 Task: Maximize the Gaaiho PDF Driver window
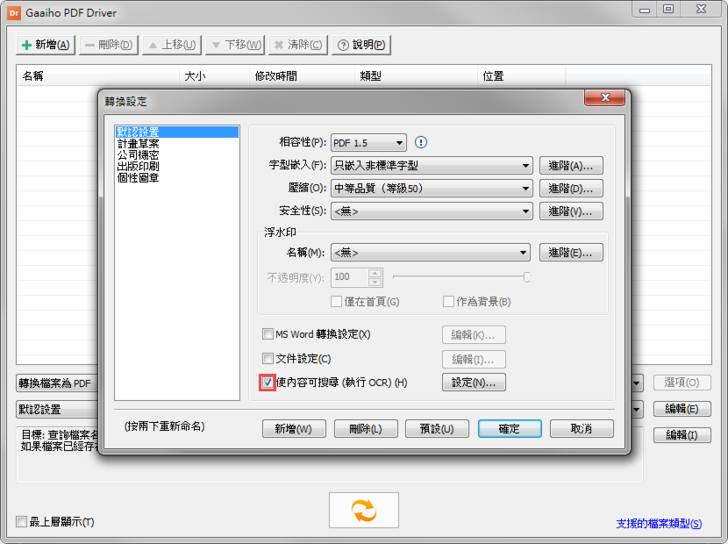[x=669, y=10]
